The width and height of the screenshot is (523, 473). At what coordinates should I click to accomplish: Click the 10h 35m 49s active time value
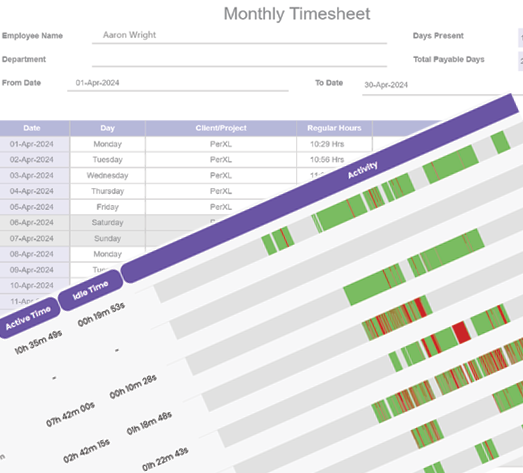(x=38, y=342)
